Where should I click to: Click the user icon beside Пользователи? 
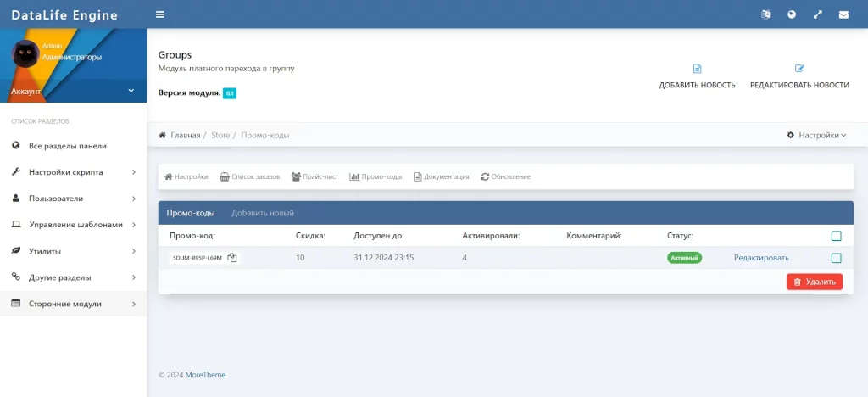pos(15,198)
